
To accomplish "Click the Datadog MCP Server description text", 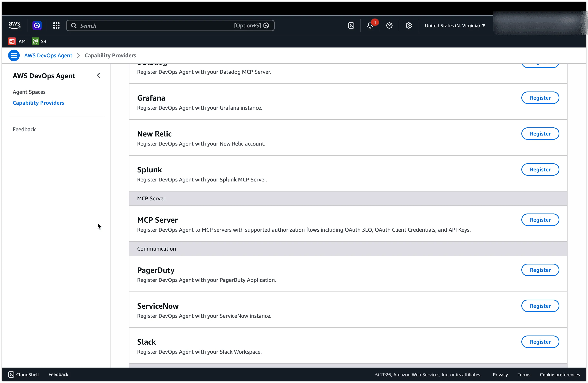I will [204, 72].
